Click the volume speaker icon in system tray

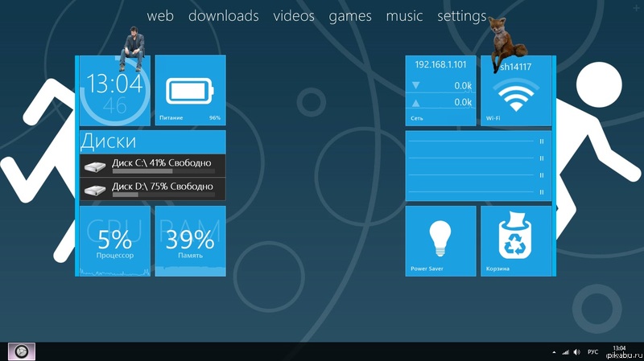pos(576,352)
